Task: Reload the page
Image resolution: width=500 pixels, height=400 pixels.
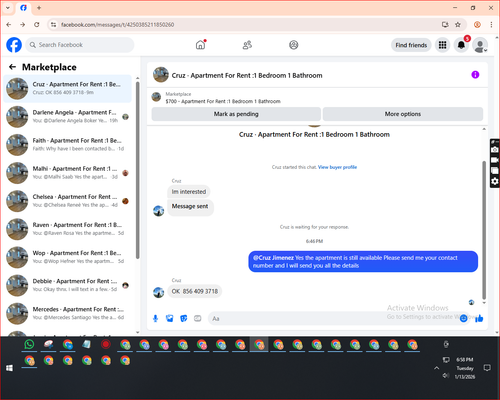Action: click(37, 24)
